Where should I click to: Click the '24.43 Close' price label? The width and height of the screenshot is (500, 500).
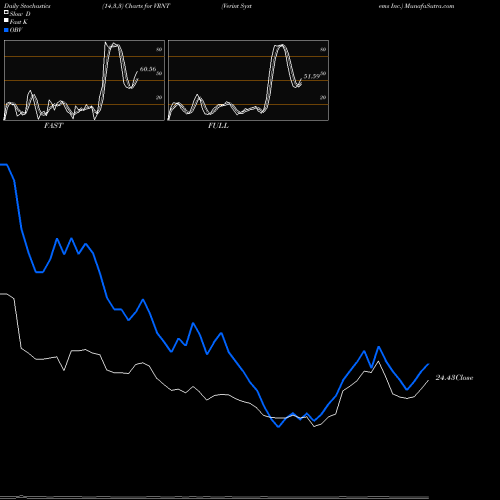click(x=454, y=378)
